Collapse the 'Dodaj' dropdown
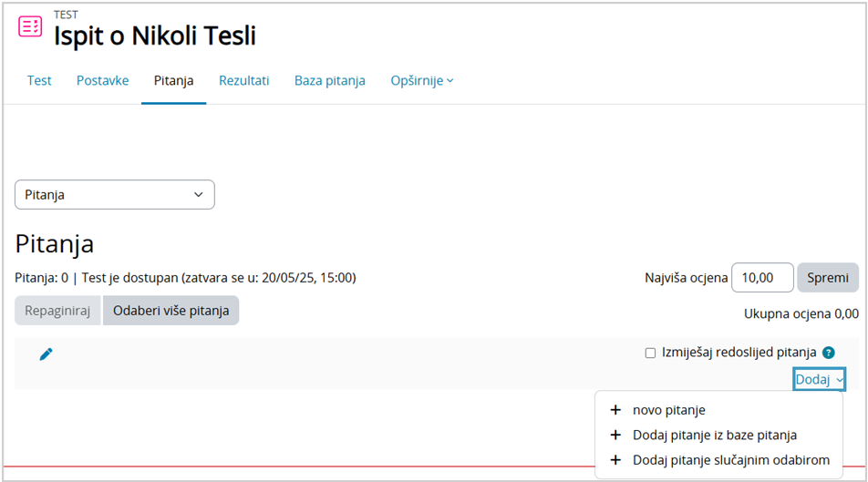868x482 pixels. tap(819, 379)
